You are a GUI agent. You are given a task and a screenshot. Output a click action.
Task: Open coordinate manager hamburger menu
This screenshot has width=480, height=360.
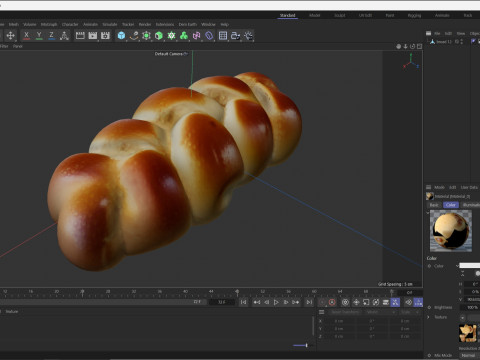[x=321, y=312]
